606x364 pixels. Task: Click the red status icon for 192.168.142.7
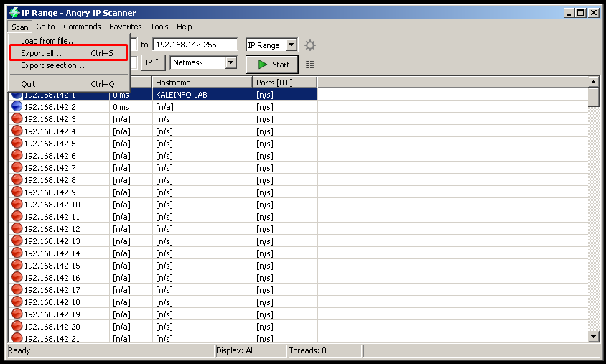point(17,167)
